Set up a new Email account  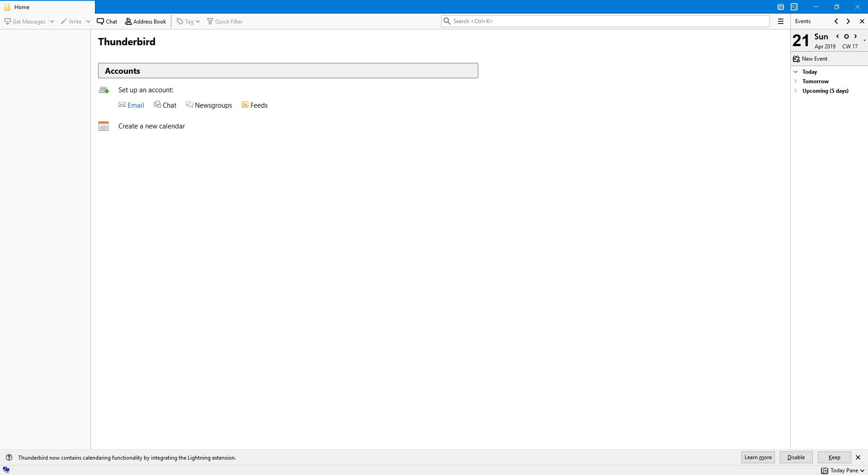click(131, 105)
